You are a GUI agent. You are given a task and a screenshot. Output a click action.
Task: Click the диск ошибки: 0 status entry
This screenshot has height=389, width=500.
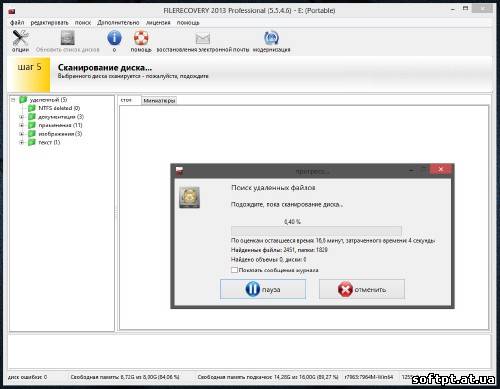pyautogui.click(x=27, y=377)
